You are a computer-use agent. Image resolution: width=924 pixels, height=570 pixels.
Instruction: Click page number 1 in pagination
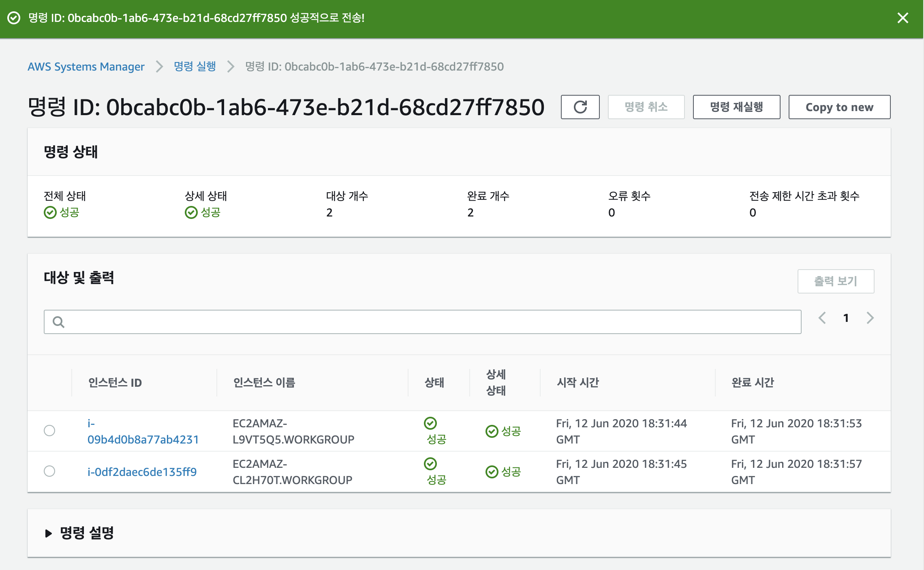(846, 318)
